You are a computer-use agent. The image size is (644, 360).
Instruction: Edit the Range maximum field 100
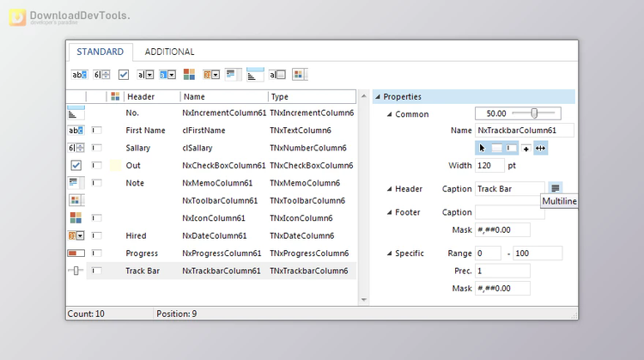tap(538, 253)
